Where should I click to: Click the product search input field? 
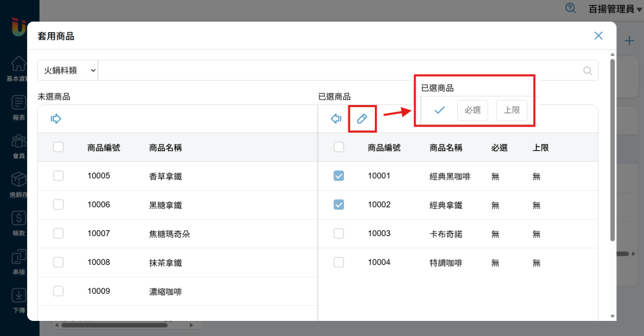340,70
